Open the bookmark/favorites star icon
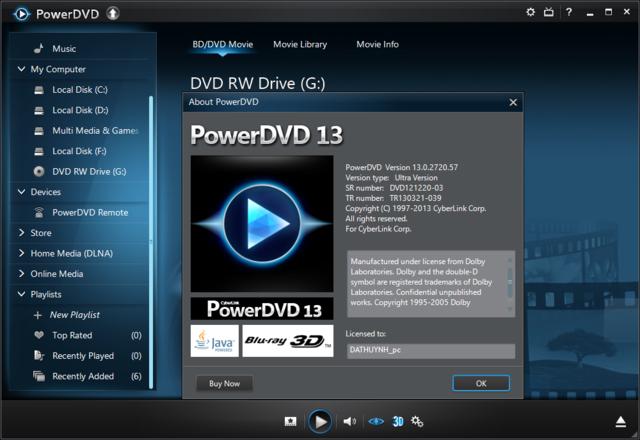This screenshot has width=640, height=440. [290, 421]
